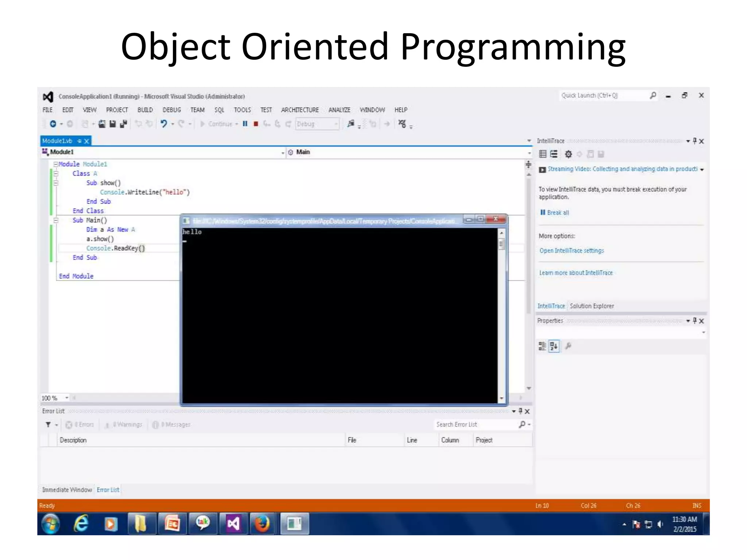The width and height of the screenshot is (747, 560).
Task: Open the TOOLS menu
Action: coord(242,110)
